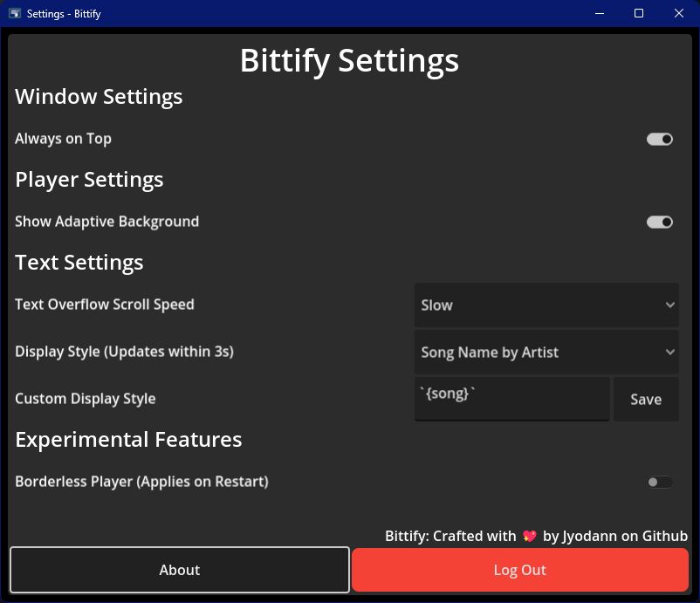This screenshot has width=700, height=603.
Task: Open the Text Overflow Scroll Speed dropdown
Action: click(546, 305)
